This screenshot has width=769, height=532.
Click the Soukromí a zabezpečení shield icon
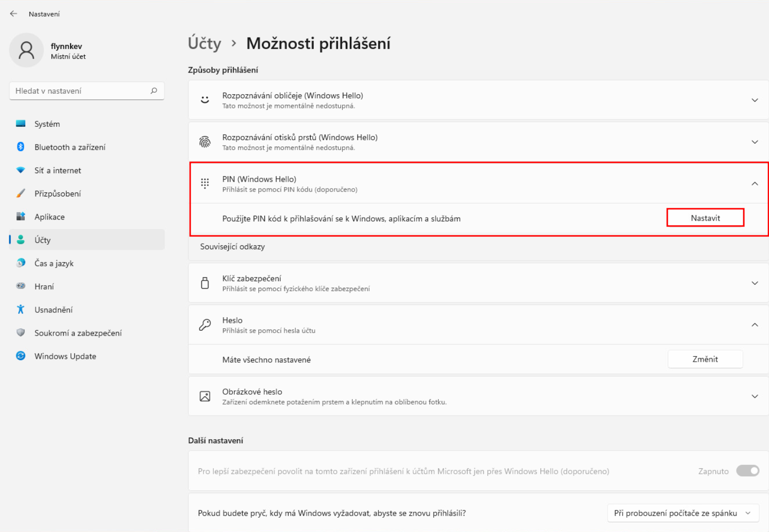point(21,333)
